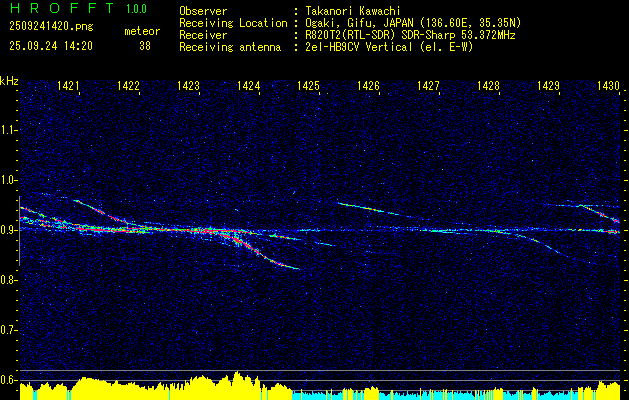The height and width of the screenshot is (400, 629).
Task: Click the Receiving antenna label
Action: pos(230,47)
